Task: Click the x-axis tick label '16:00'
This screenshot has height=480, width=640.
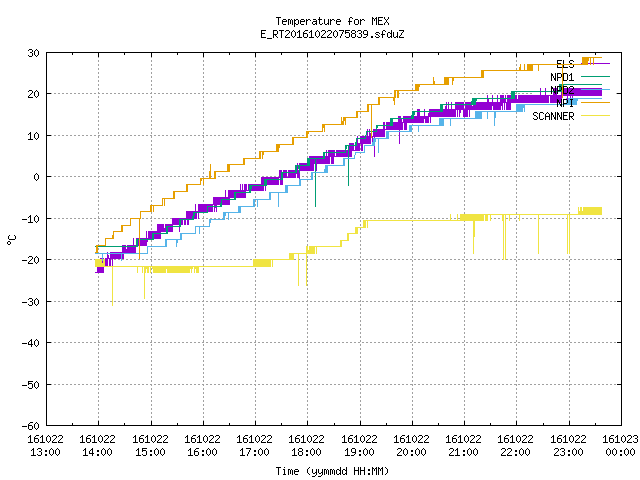Action: click(202, 452)
